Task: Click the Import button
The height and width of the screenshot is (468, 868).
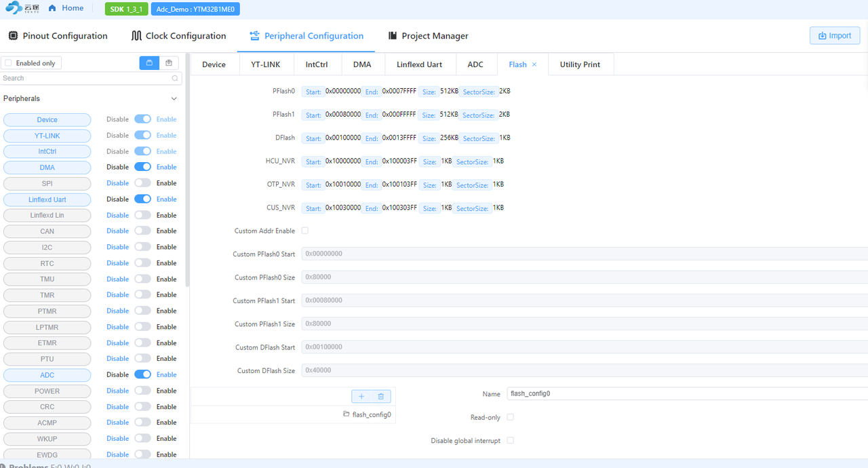Action: [834, 36]
